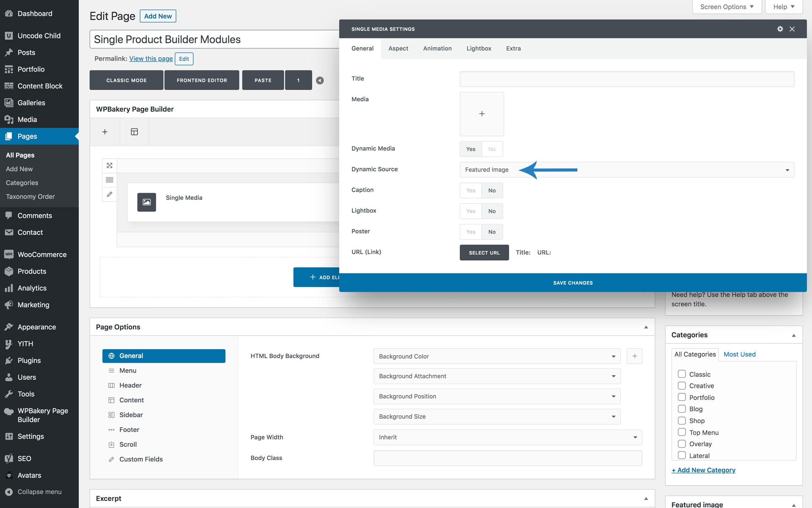The width and height of the screenshot is (812, 508).
Task: Switch to the Lightbox tab
Action: tap(479, 48)
